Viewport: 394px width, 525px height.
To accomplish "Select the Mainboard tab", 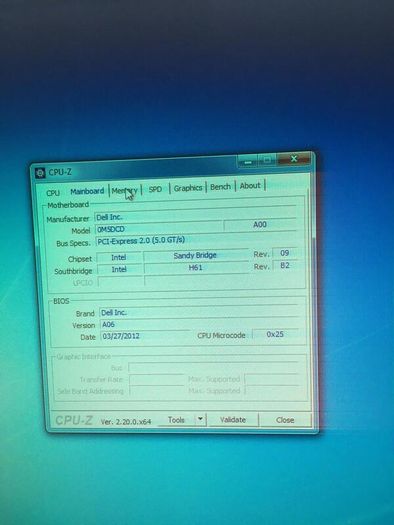I will click(87, 192).
